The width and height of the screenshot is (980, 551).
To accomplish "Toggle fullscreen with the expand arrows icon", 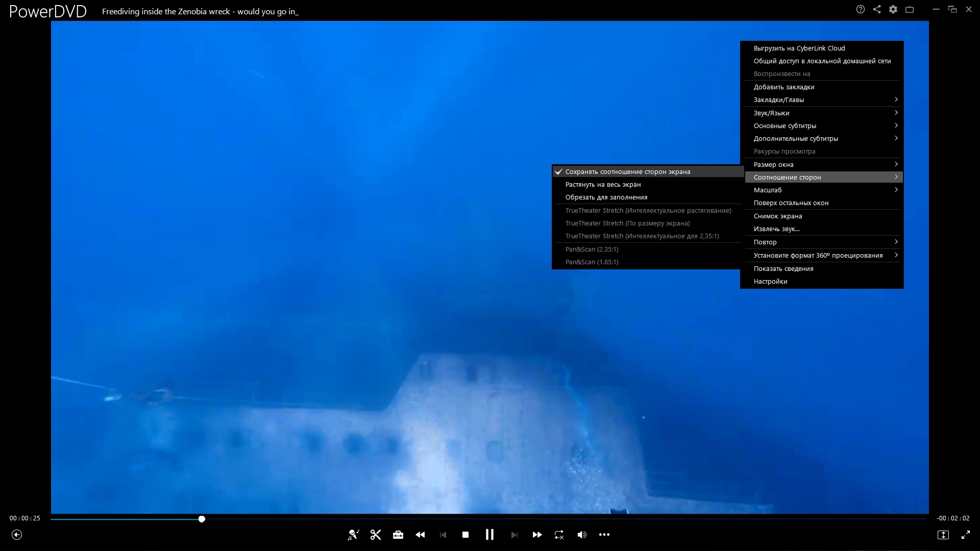I will click(966, 535).
